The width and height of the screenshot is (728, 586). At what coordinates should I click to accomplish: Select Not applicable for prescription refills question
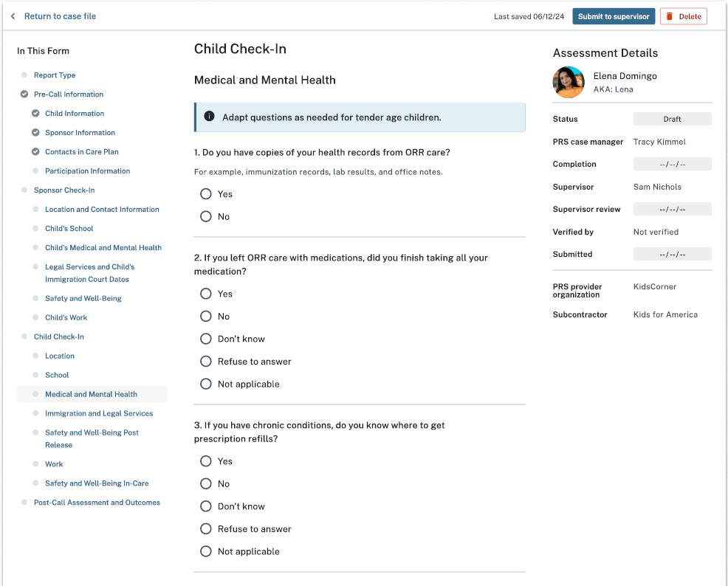tap(206, 551)
